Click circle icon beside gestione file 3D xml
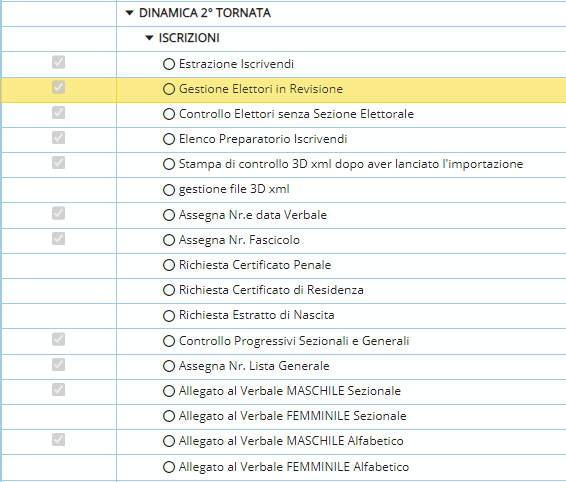Screen dimensions: 566x482 169,190
